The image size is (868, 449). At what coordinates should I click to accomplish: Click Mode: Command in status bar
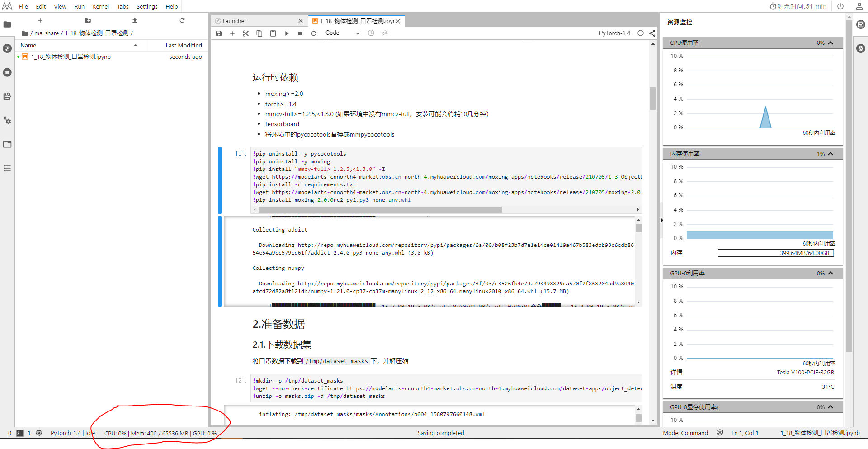685,433
